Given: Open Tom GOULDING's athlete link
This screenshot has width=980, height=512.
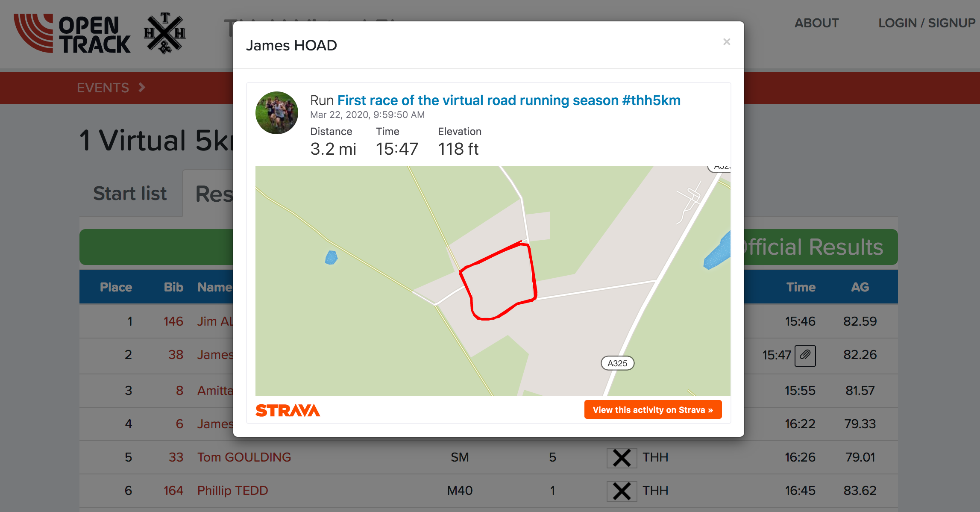Looking at the screenshot, I should [244, 457].
